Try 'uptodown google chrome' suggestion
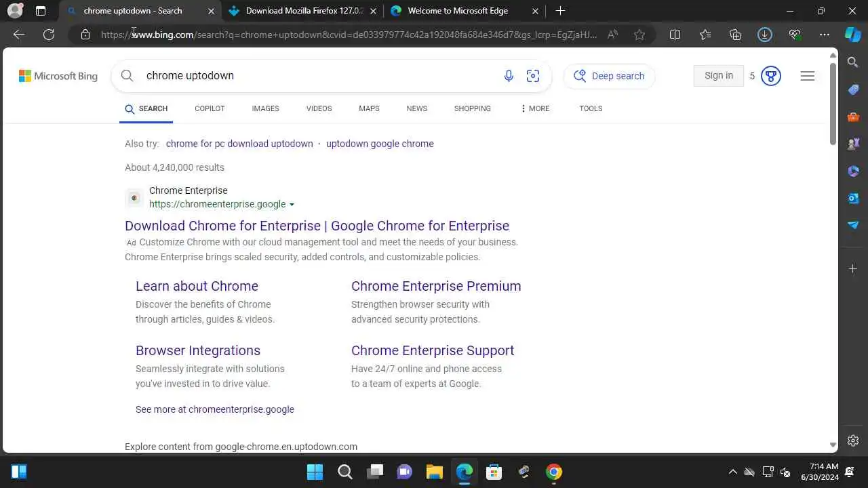Screen dimensions: 868x488 (x=380, y=144)
